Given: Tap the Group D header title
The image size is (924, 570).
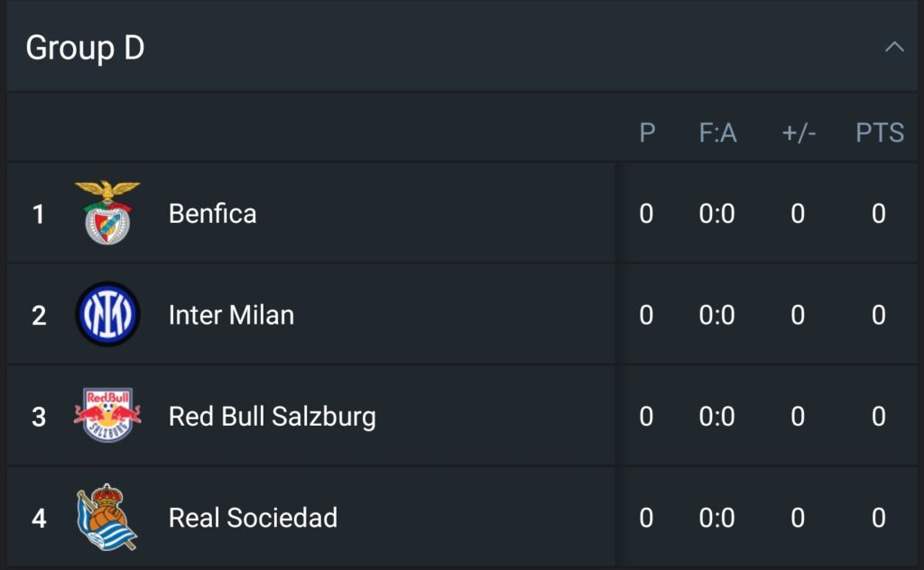Looking at the screenshot, I should (x=86, y=48).
